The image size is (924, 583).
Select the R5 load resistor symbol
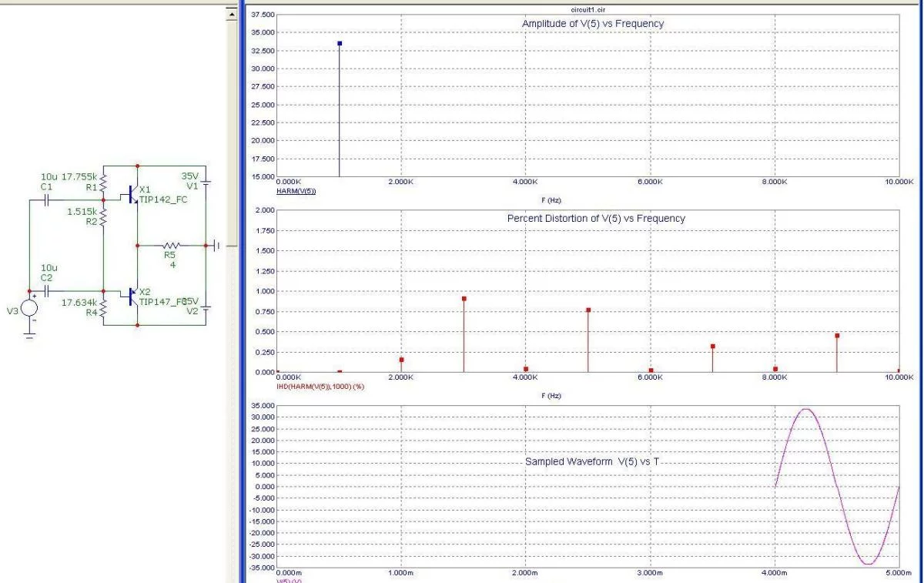coord(170,245)
